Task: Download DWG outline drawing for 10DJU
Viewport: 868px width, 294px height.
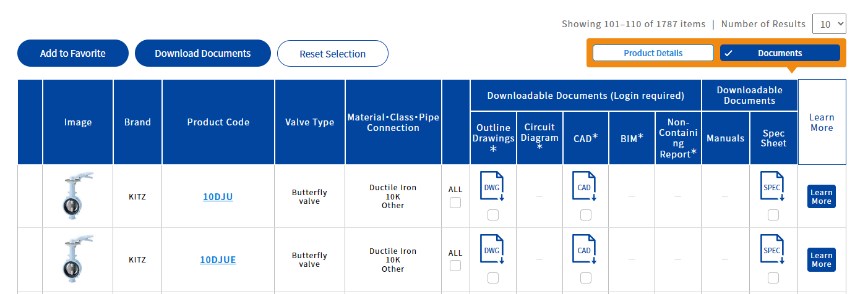Action: click(x=492, y=187)
